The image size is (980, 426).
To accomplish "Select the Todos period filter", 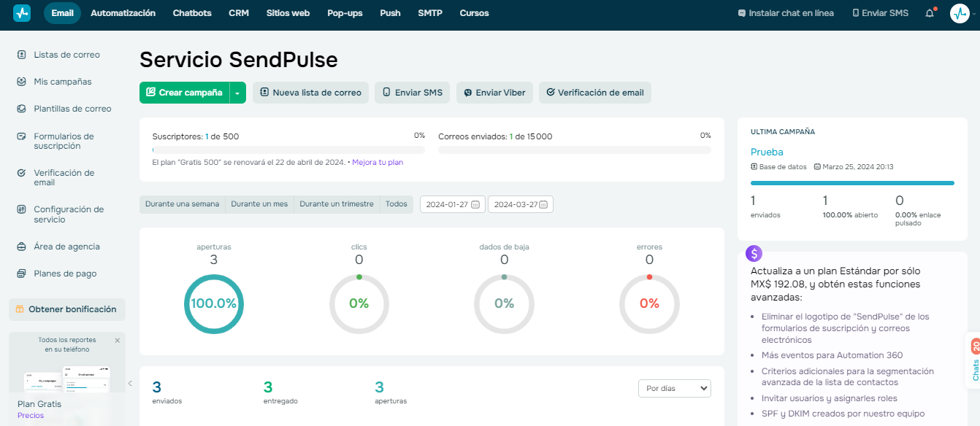I will [x=397, y=204].
